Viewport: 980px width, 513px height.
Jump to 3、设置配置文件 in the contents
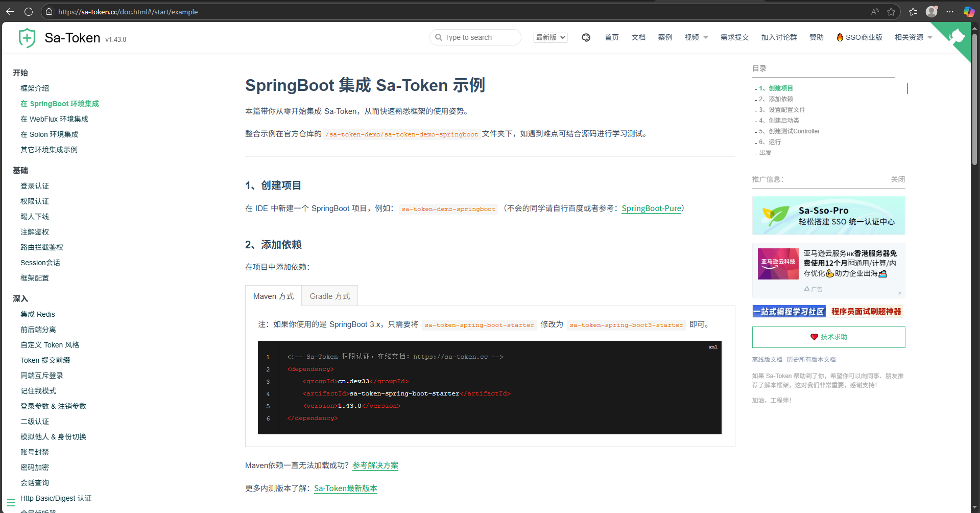[x=782, y=110]
